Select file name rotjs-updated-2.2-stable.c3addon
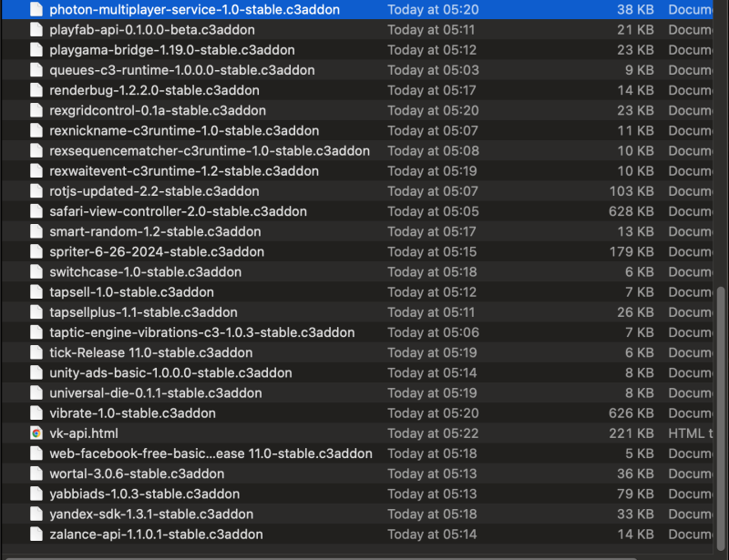Image resolution: width=729 pixels, height=560 pixels. 154,191
